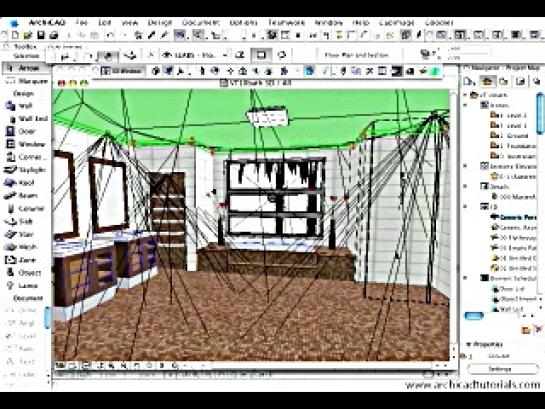Activate the Roof tool
This screenshot has width=545, height=409.
coord(19,183)
